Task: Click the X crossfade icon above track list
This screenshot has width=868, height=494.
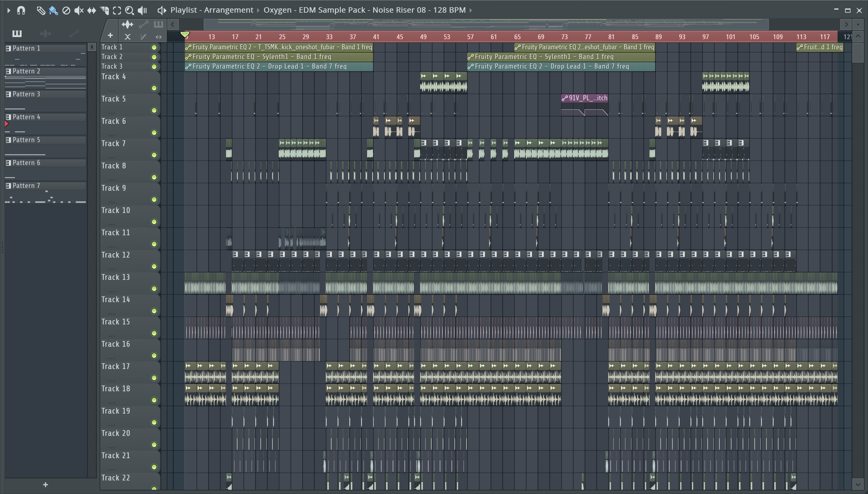Action: 127,37
